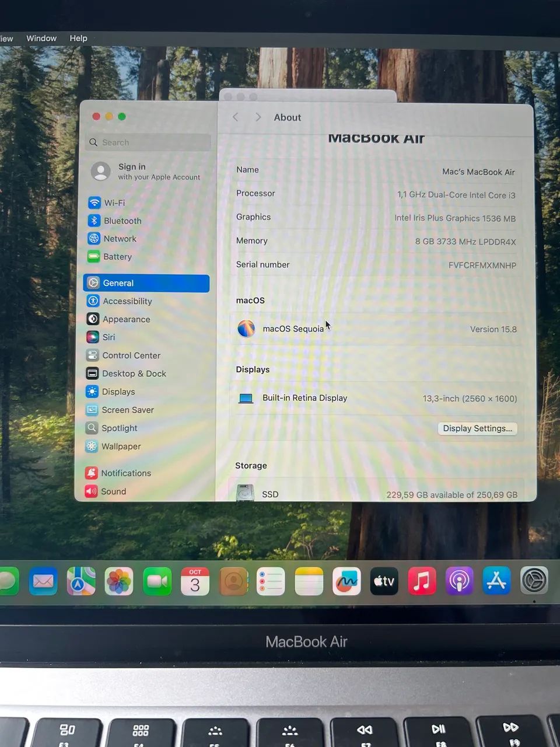This screenshot has height=747, width=560.
Task: Select General in the sidebar
Action: [146, 283]
